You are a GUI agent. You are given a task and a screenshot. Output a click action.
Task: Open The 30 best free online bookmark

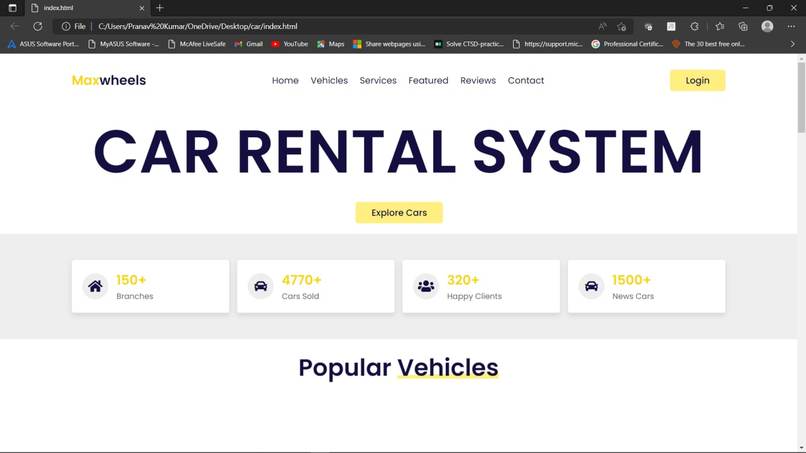tap(708, 44)
